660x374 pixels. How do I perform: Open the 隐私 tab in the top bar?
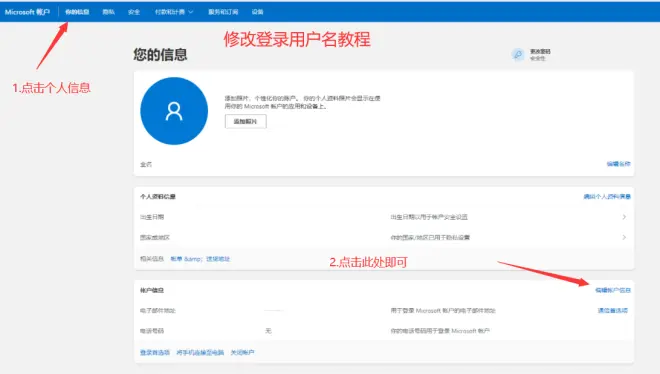(109, 12)
